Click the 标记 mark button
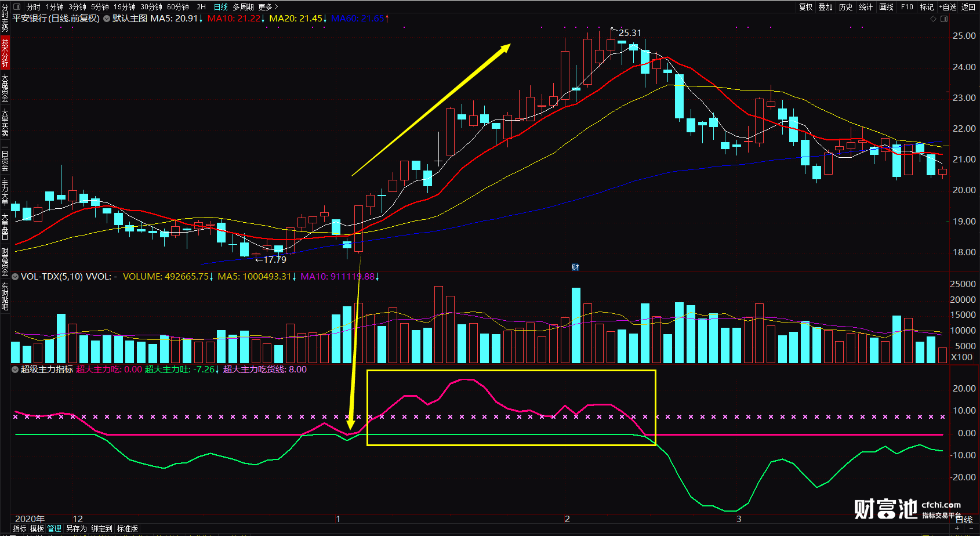Viewport: 980px width, 536px height. click(x=927, y=7)
